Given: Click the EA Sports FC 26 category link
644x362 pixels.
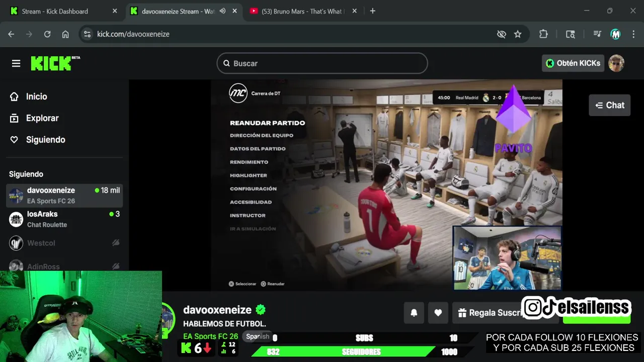Looking at the screenshot, I should [210, 336].
